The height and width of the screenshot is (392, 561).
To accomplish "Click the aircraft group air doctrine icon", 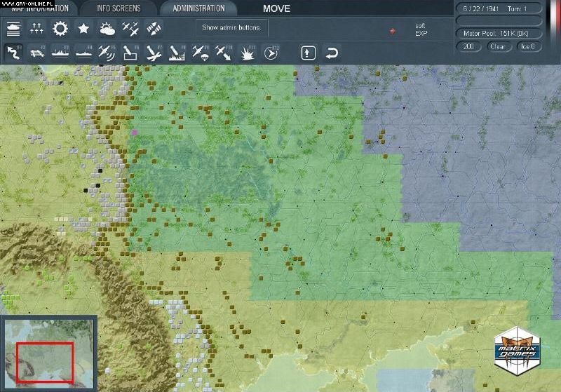I will (130, 29).
